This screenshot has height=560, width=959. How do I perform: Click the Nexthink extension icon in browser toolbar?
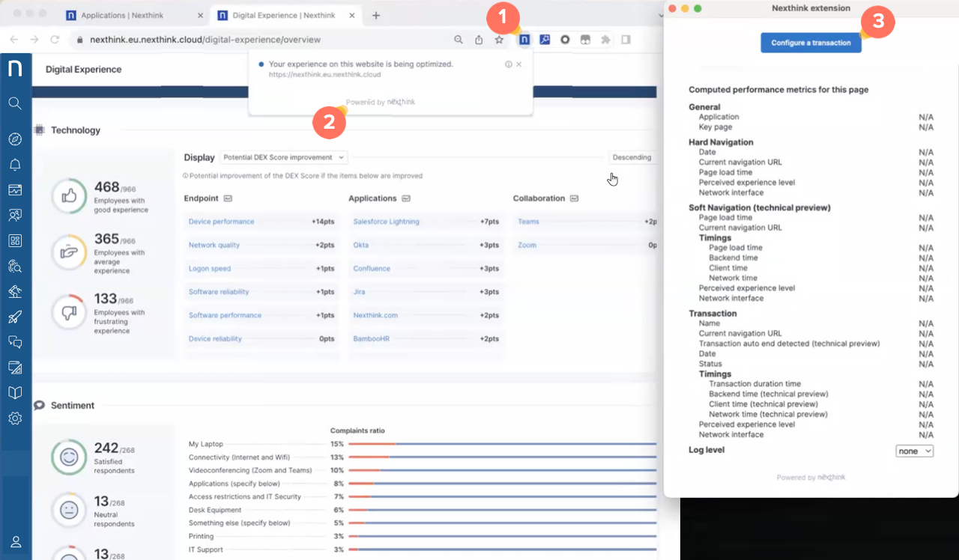tap(524, 40)
